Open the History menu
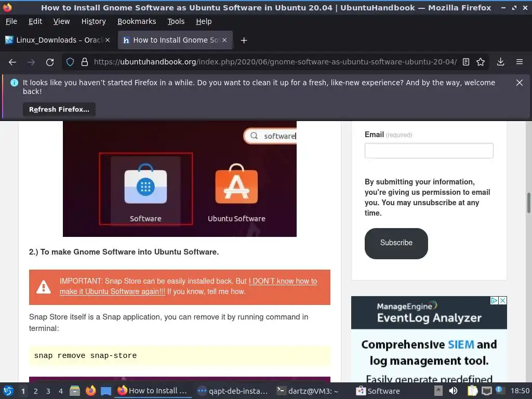This screenshot has height=399, width=532. pos(94,21)
